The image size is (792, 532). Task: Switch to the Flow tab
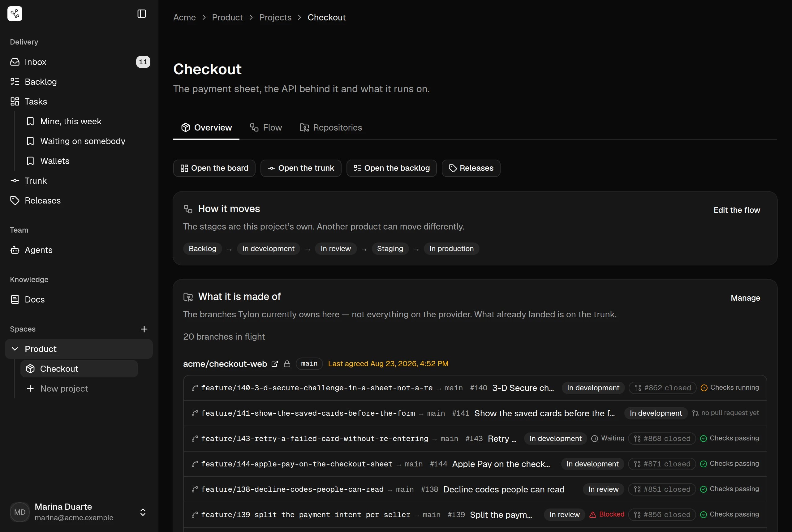point(266,127)
